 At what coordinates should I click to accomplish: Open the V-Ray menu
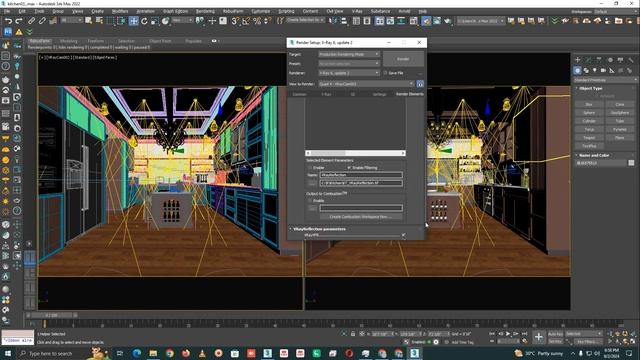(x=357, y=11)
